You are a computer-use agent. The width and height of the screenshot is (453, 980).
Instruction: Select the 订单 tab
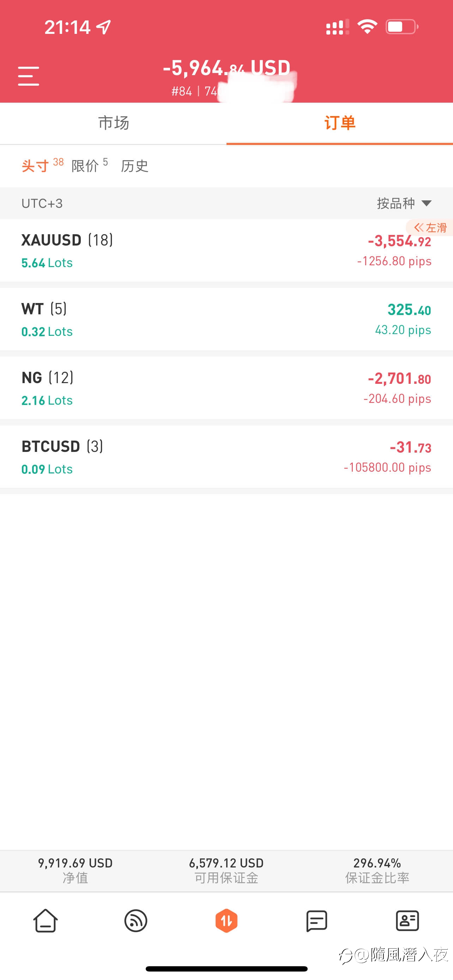point(340,123)
